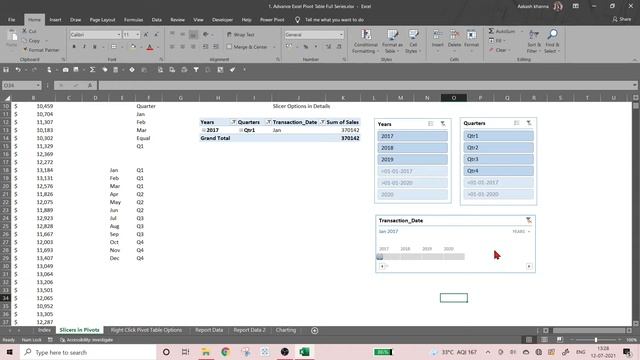Collapse the 2017 pivot row
This screenshot has width=640, height=360.
tap(203, 130)
